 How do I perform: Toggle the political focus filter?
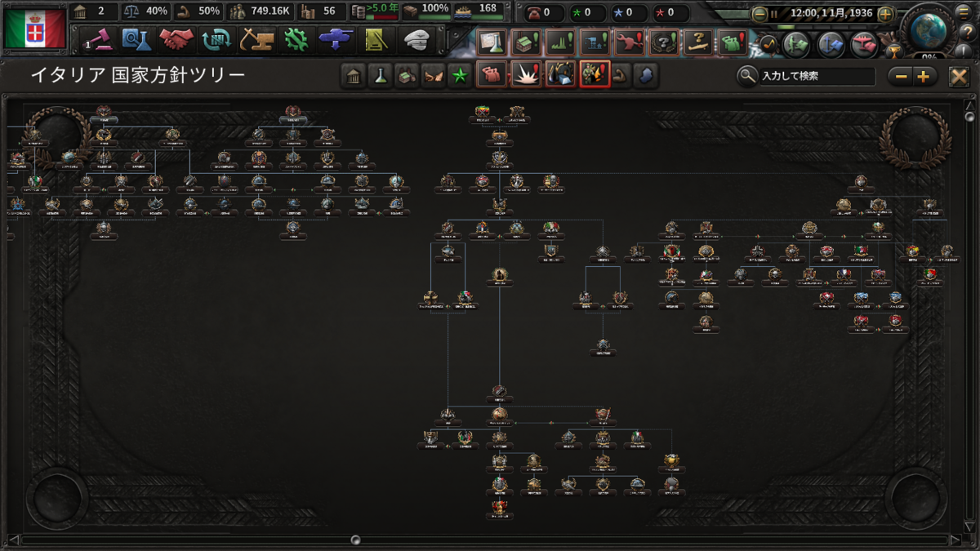click(354, 76)
